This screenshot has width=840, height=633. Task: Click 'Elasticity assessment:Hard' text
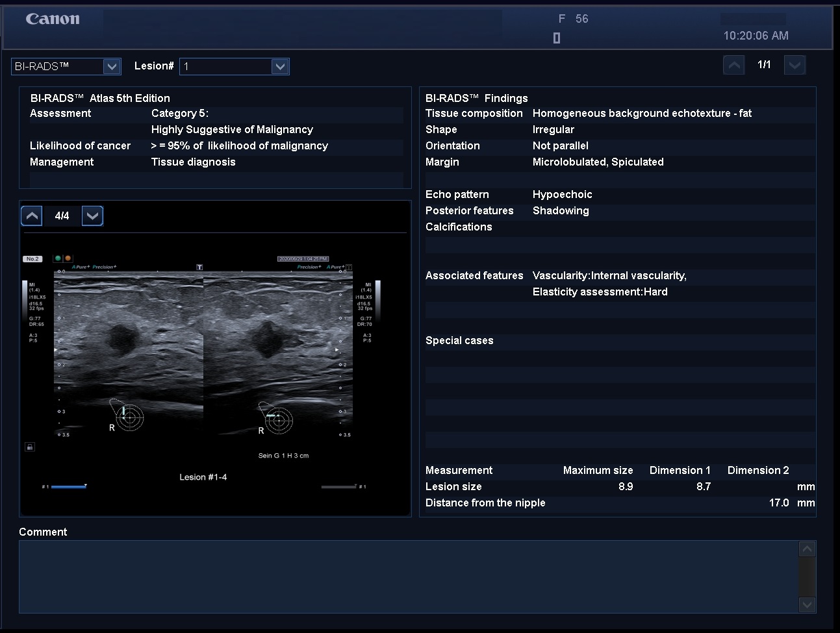[600, 292]
